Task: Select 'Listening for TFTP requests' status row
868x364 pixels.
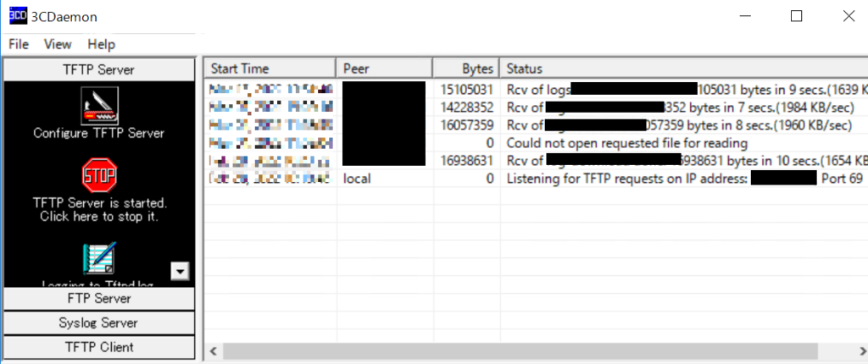Action: pyautogui.click(x=685, y=179)
